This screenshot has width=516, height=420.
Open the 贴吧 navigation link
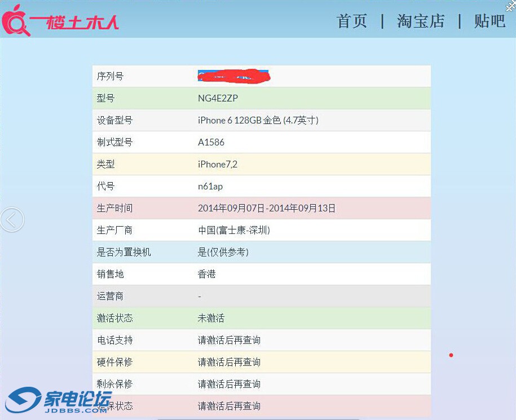489,21
